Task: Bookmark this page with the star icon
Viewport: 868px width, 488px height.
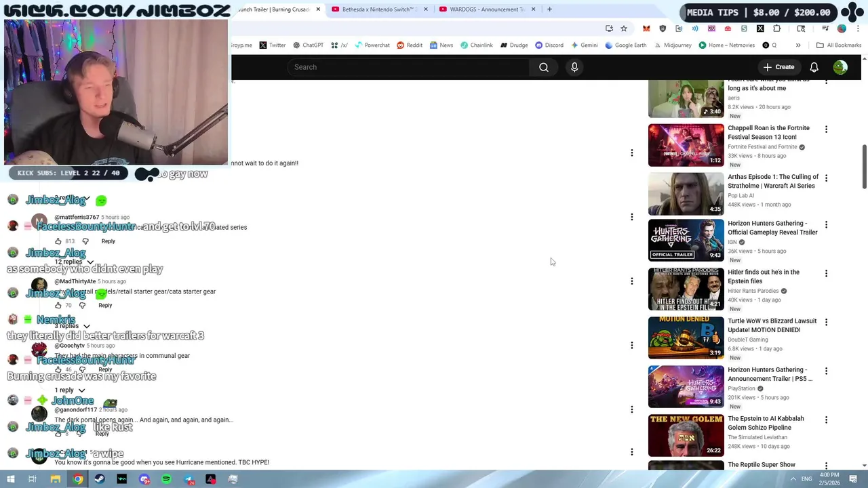Action: (x=624, y=28)
